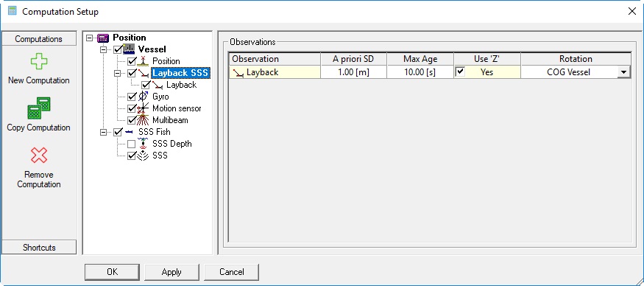Edit the A priori SD 1.00 value
This screenshot has width=644, height=286.
point(353,72)
